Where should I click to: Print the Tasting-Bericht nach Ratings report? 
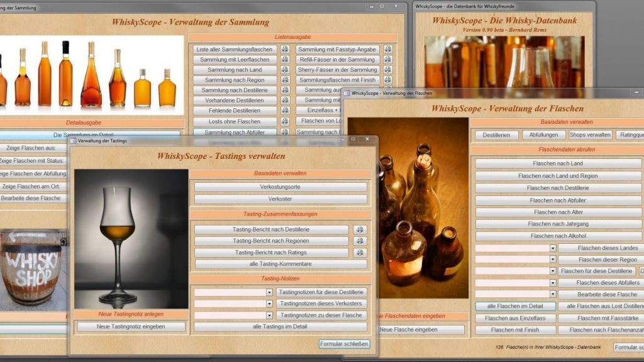coord(360,253)
